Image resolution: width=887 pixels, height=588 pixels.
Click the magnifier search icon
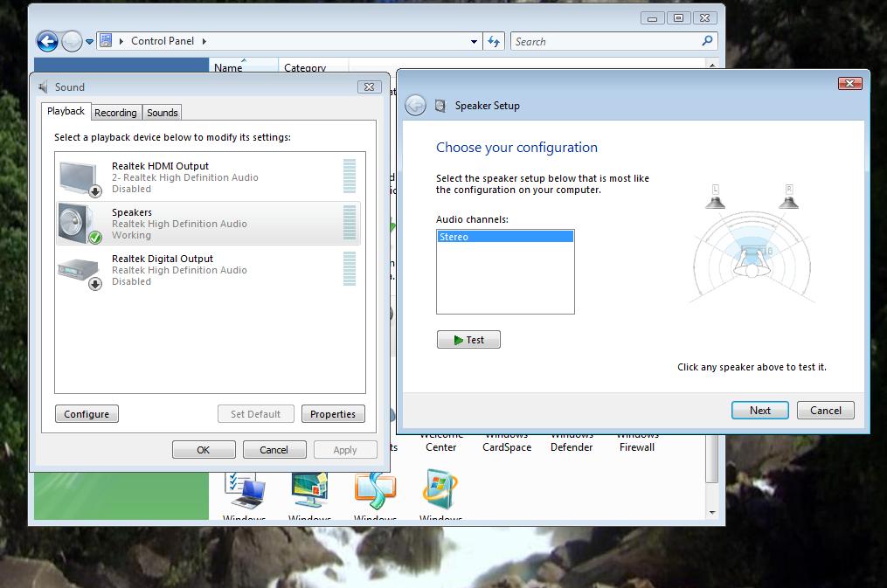click(707, 41)
